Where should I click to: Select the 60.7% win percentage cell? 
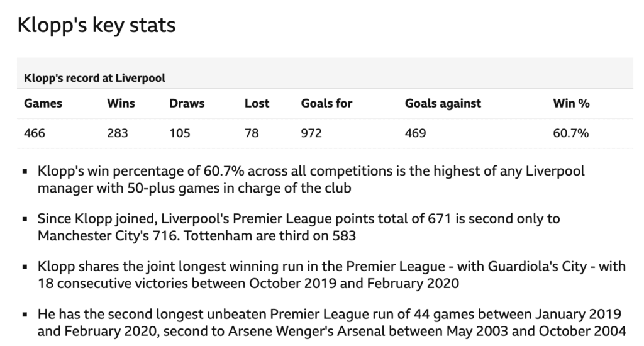pyautogui.click(x=571, y=133)
